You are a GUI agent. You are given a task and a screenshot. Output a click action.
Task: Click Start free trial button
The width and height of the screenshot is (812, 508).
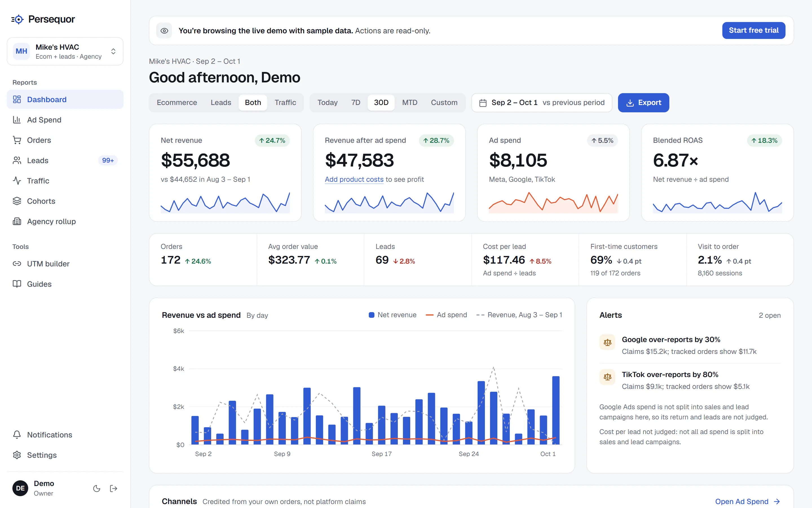(753, 30)
